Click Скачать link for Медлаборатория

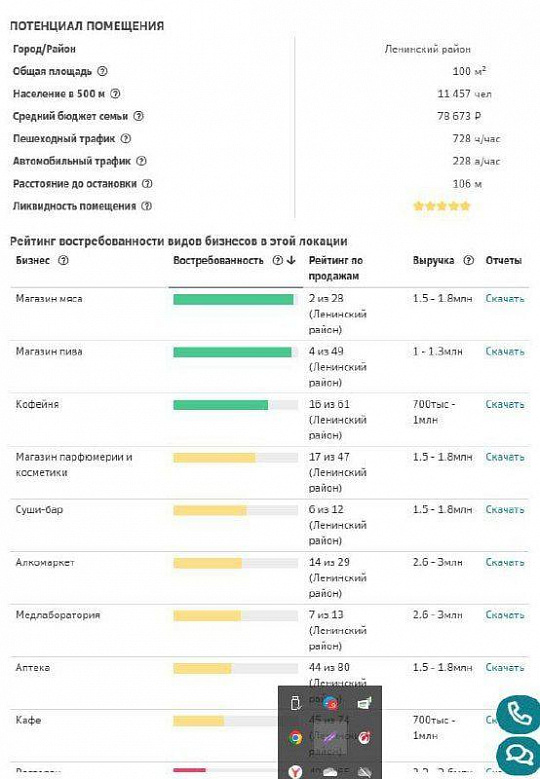(505, 615)
